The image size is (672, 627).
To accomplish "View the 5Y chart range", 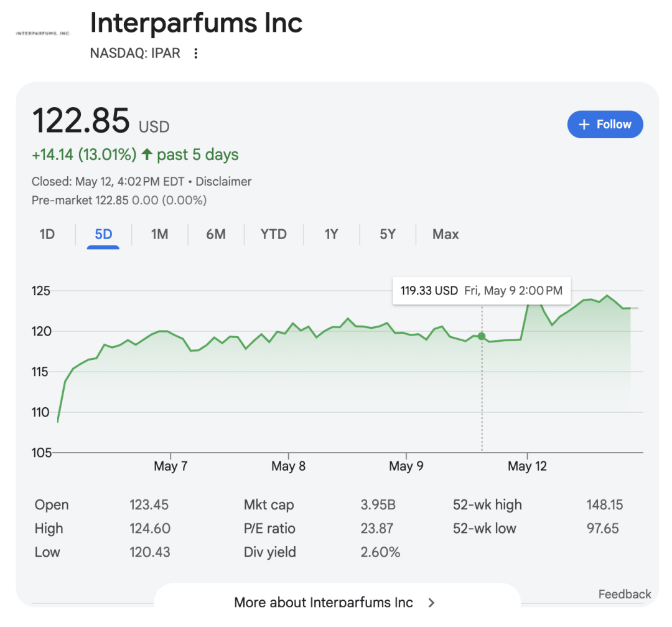I will 387,235.
